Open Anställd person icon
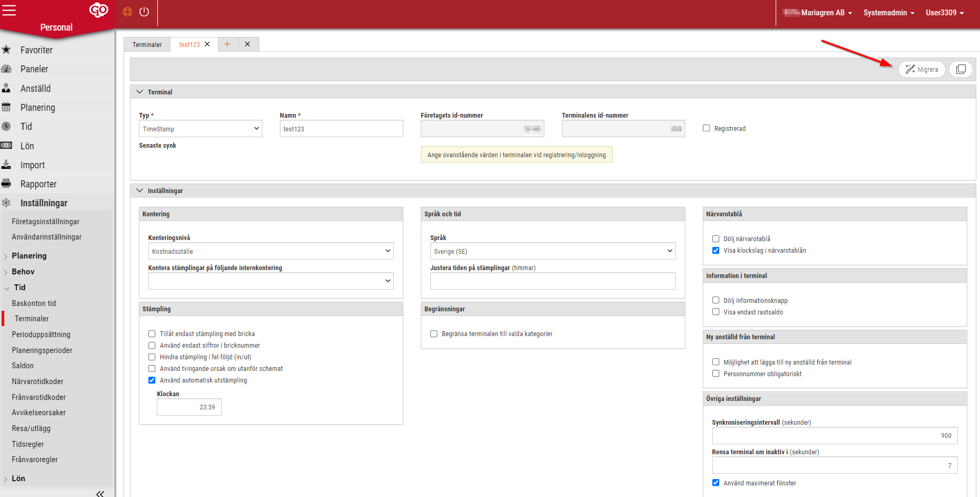The height and width of the screenshot is (497, 980). click(6, 88)
